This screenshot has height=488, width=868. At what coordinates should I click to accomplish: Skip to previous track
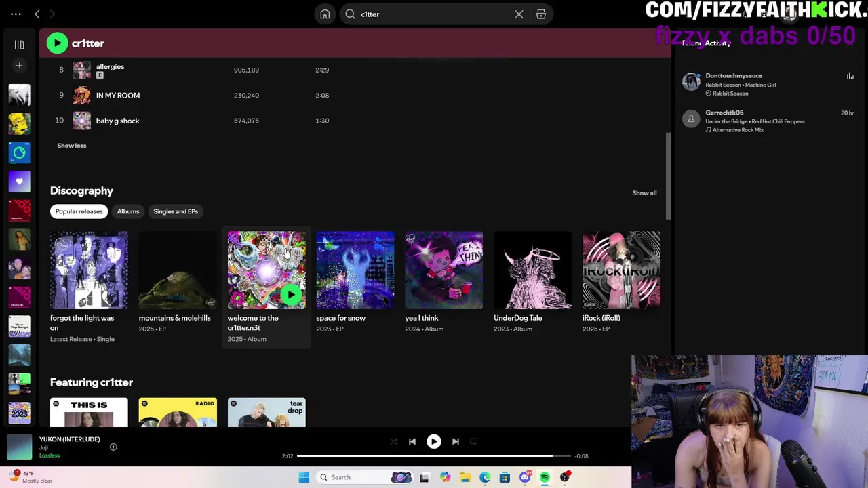tap(412, 441)
